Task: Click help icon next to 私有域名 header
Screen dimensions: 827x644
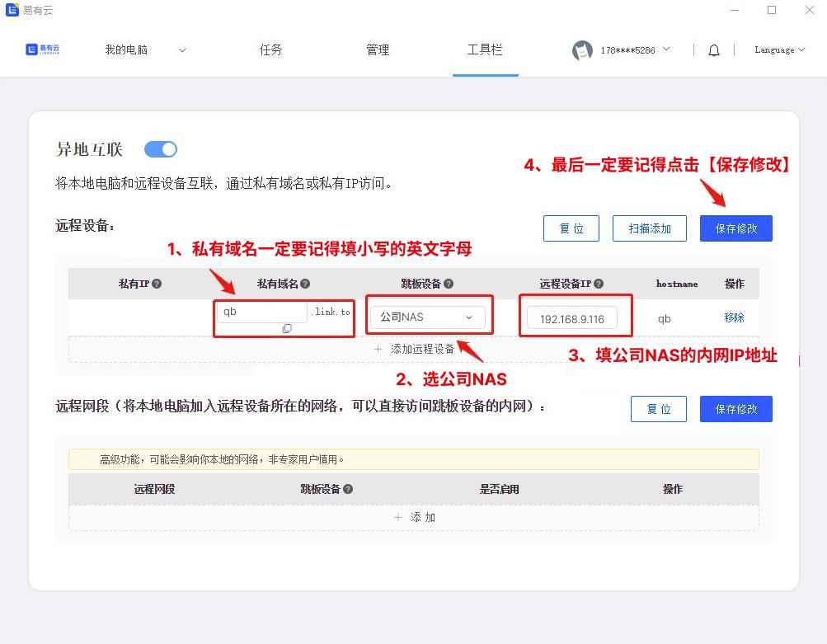Action: (305, 284)
